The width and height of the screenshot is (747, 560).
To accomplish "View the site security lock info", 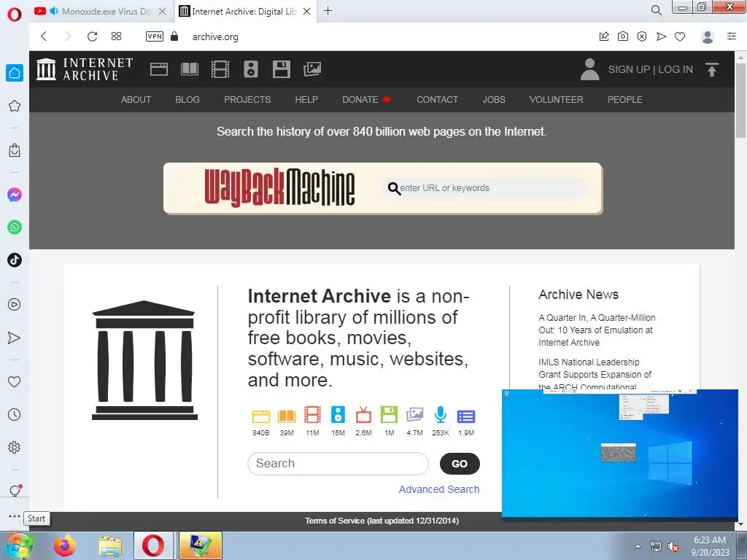I will coord(174,36).
